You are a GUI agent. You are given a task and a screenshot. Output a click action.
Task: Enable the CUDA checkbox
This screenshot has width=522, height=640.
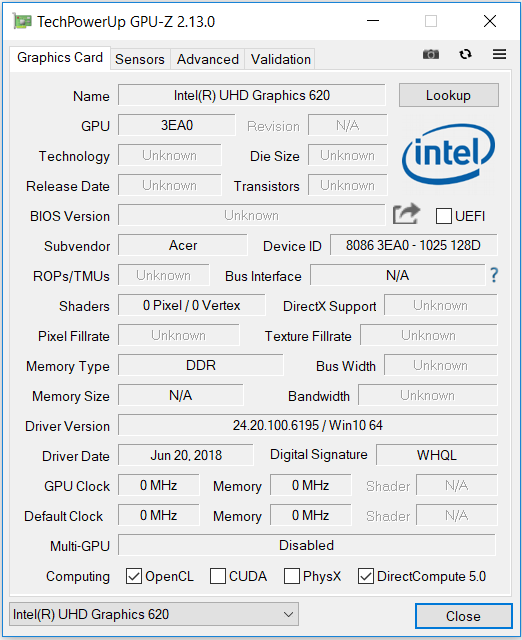pyautogui.click(x=218, y=576)
